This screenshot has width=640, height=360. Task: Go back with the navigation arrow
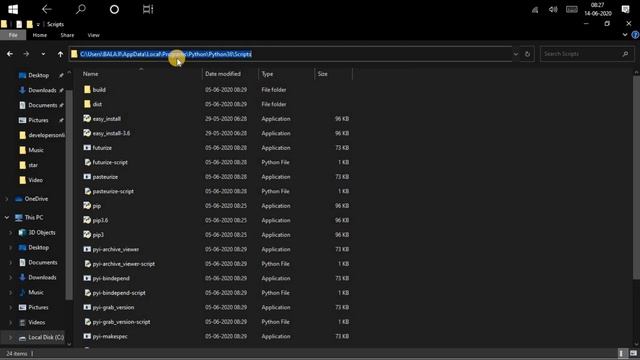pyautogui.click(x=10, y=54)
